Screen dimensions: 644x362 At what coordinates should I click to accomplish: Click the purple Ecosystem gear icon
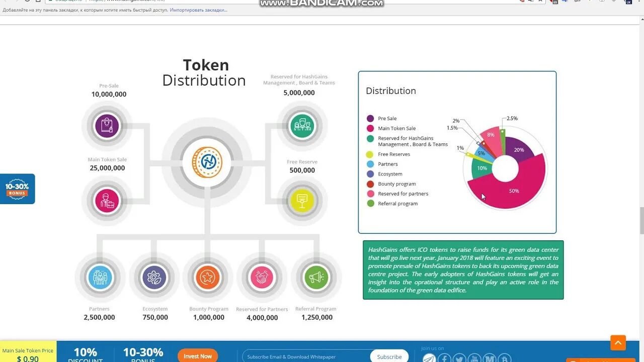(154, 278)
